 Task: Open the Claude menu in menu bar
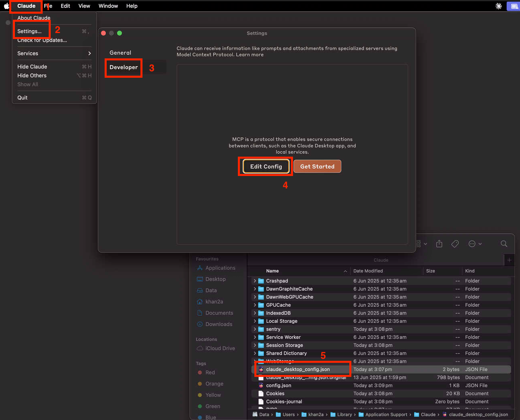point(26,6)
